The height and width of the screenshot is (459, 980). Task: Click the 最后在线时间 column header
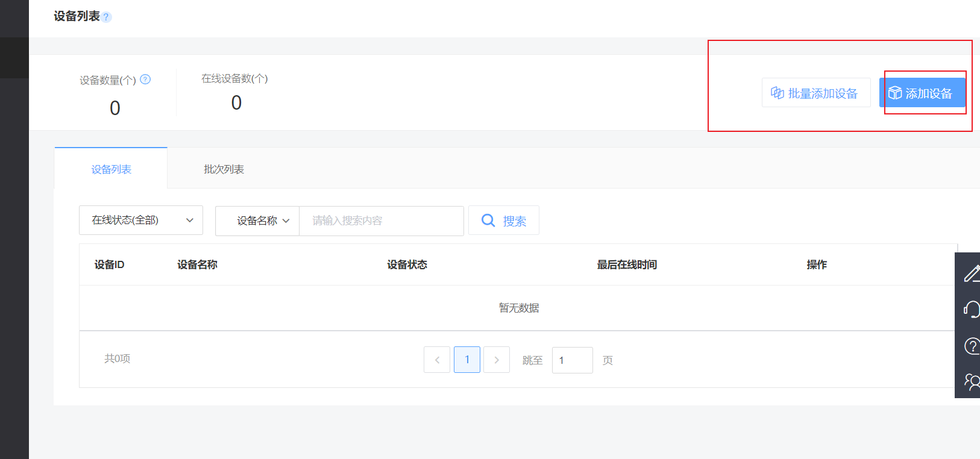pyautogui.click(x=627, y=264)
